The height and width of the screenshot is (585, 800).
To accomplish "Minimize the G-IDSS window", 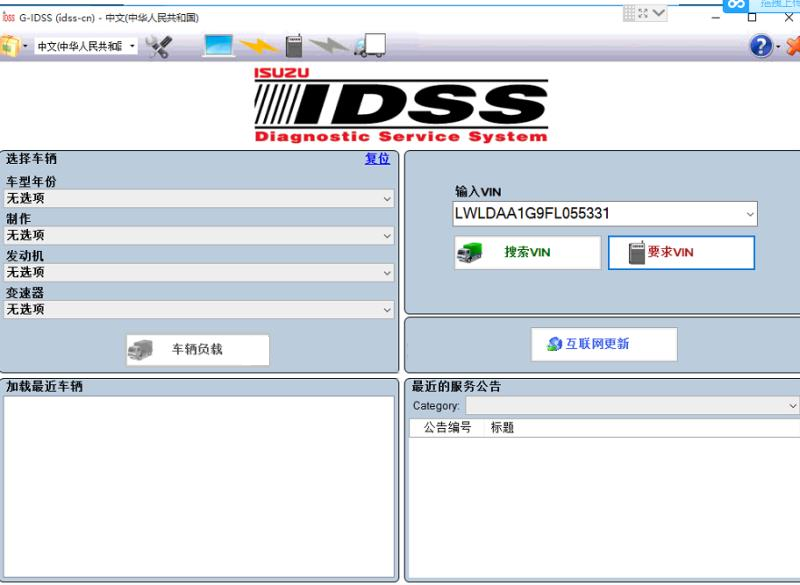I will (716, 17).
